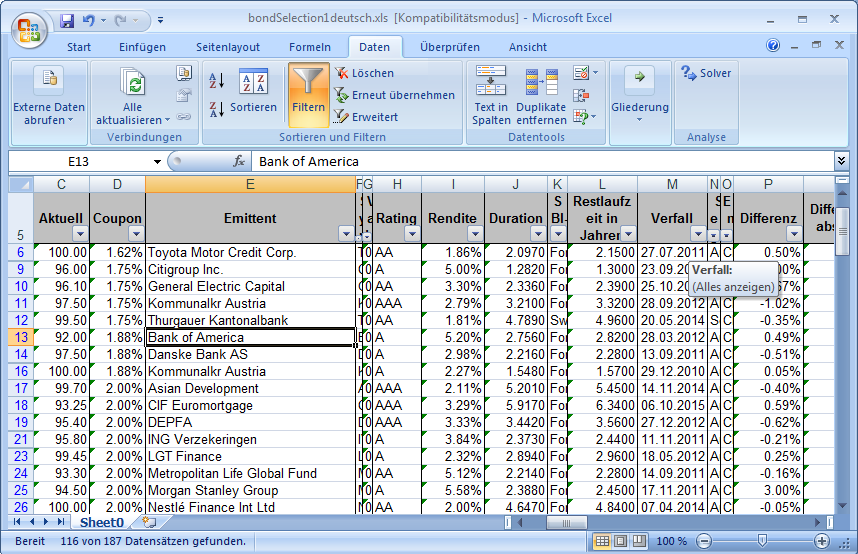The image size is (858, 554).
Task: Open the Rating column filter dropdown
Action: tap(413, 234)
